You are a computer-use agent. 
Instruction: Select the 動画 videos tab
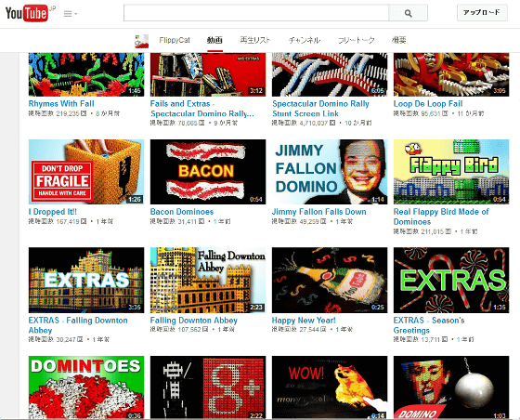(x=214, y=40)
